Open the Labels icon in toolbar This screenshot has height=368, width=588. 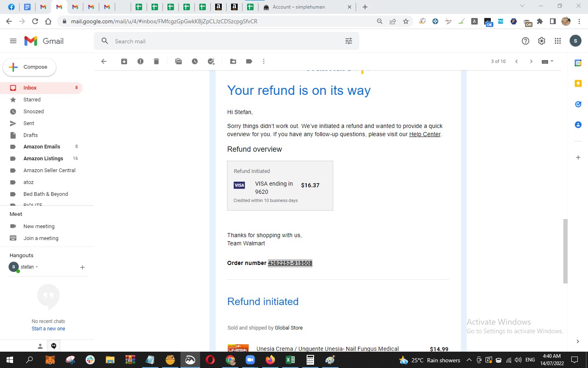(249, 61)
